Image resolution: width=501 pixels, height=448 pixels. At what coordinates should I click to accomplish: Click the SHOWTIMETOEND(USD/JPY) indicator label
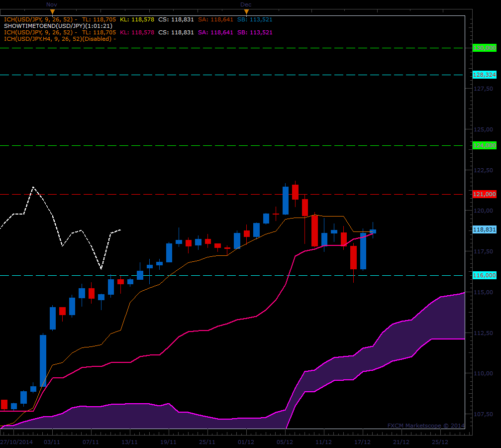coord(58,26)
